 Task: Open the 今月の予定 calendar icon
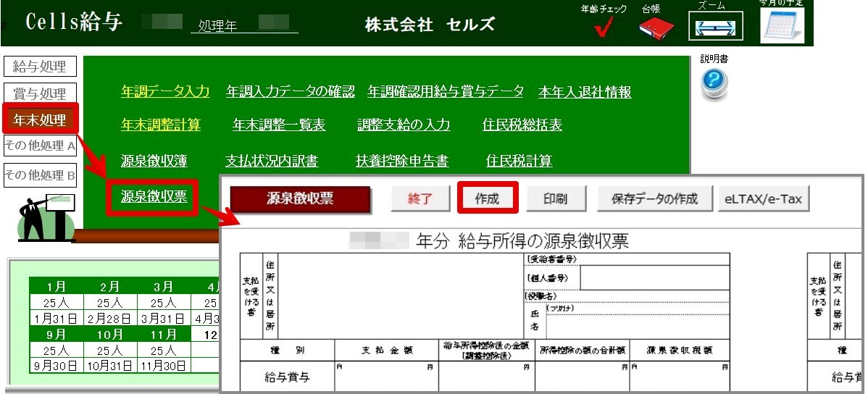pyautogui.click(x=782, y=25)
